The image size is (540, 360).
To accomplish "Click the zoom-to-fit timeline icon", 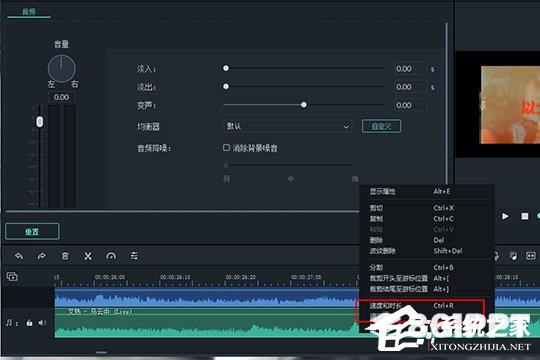I will click(530, 256).
